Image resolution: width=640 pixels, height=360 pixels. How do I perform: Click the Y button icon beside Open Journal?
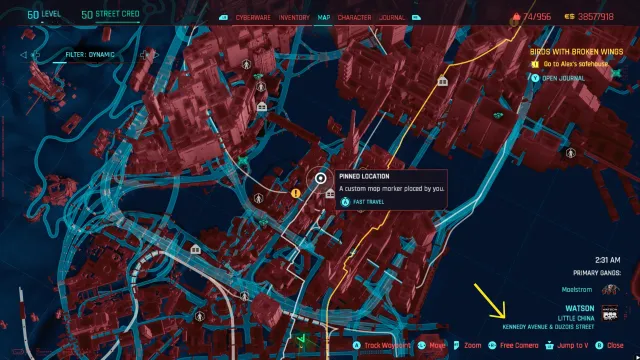point(535,78)
